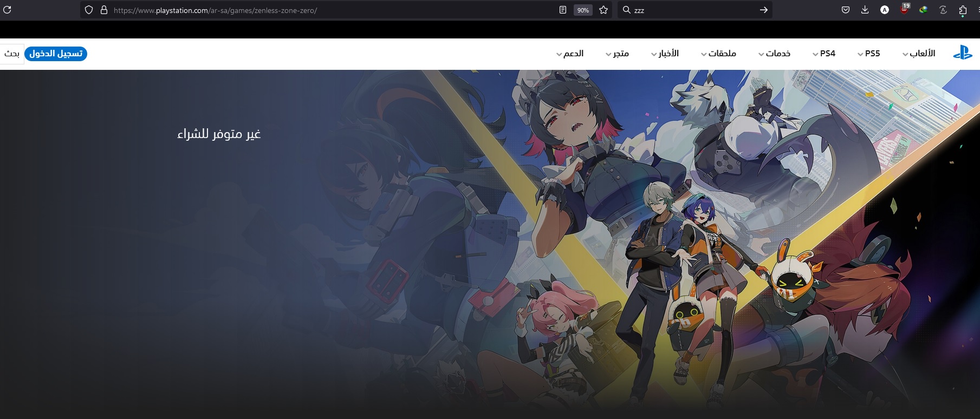
Task: Open the uBlock shield showing 19
Action: pyautogui.click(x=904, y=9)
